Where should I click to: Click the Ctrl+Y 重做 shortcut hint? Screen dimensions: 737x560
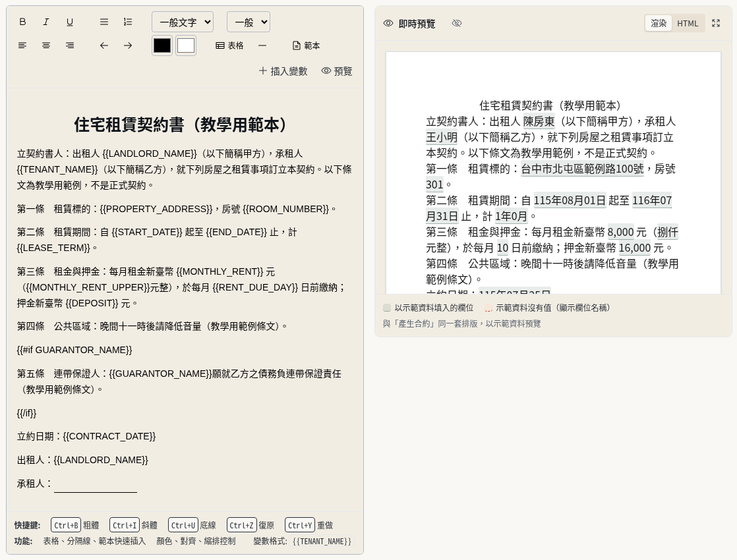[309, 525]
